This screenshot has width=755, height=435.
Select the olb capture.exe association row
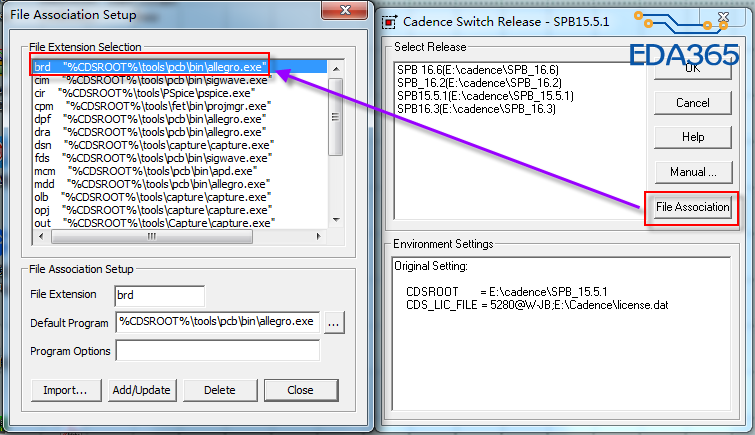click(180, 197)
